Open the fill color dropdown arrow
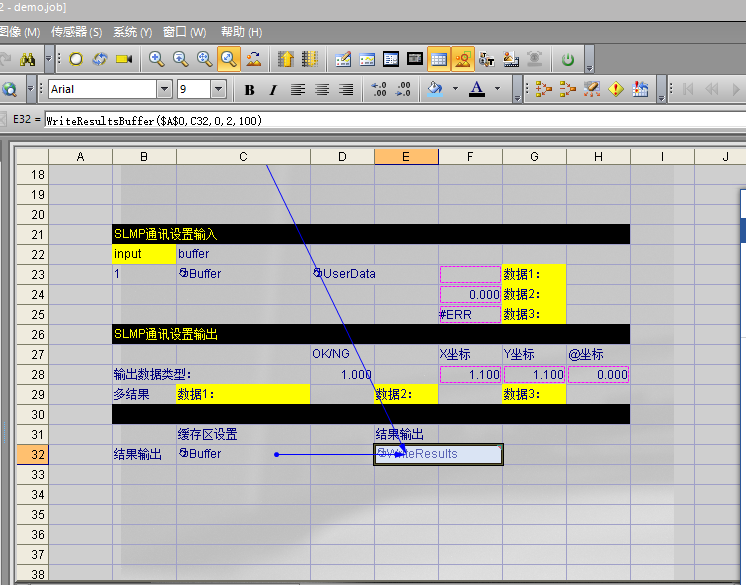 click(455, 89)
